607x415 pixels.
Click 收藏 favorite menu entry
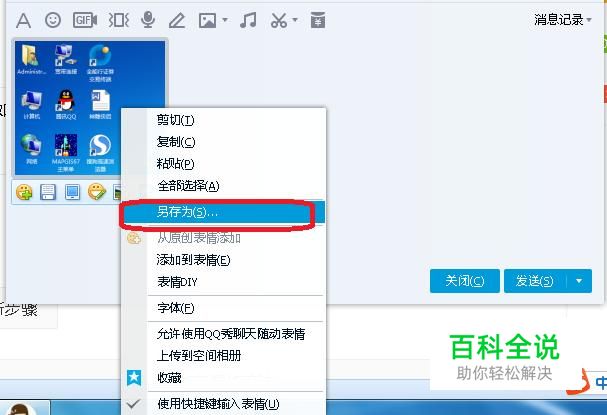click(223, 377)
